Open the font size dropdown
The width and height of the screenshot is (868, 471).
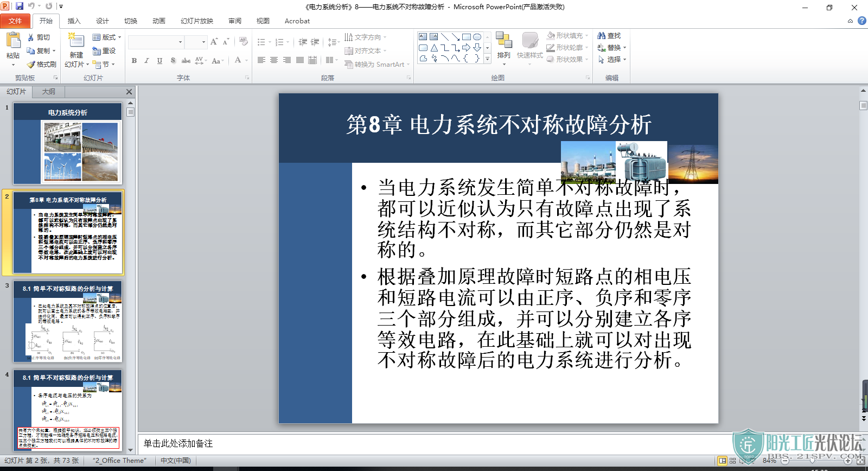(x=204, y=42)
